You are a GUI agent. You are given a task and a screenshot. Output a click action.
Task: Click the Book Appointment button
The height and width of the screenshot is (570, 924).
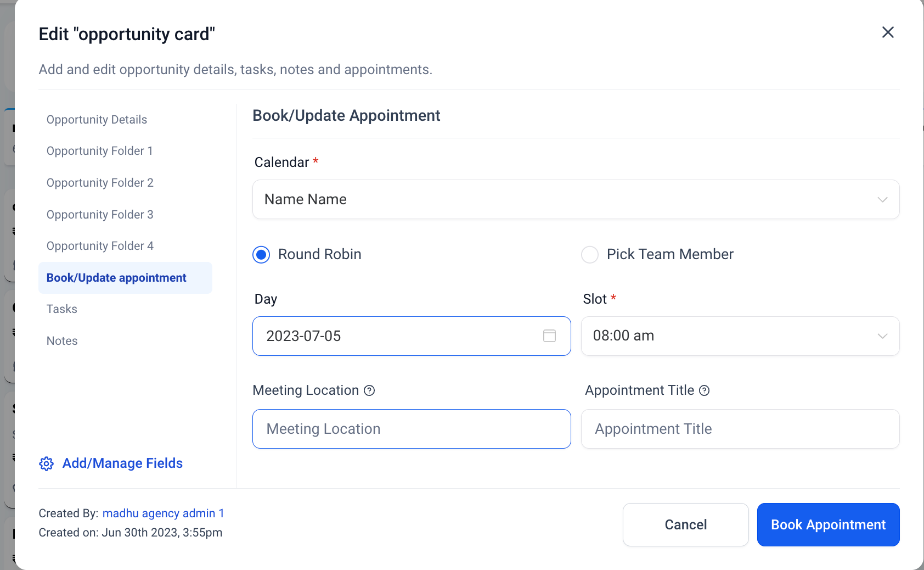click(x=828, y=524)
